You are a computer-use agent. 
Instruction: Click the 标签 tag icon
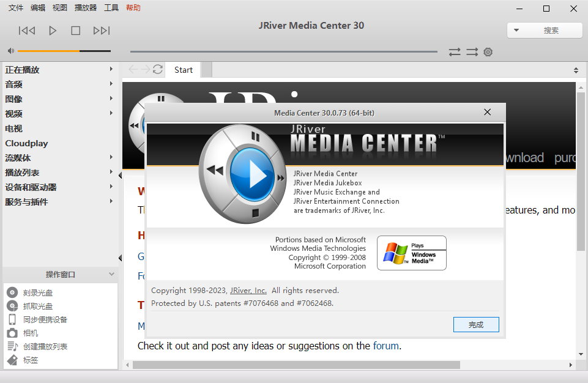pos(12,360)
